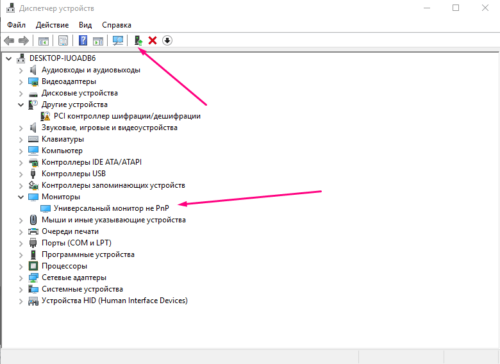Click the Контроллеры USB plug icon
This screenshot has height=364, width=500.
[33, 174]
